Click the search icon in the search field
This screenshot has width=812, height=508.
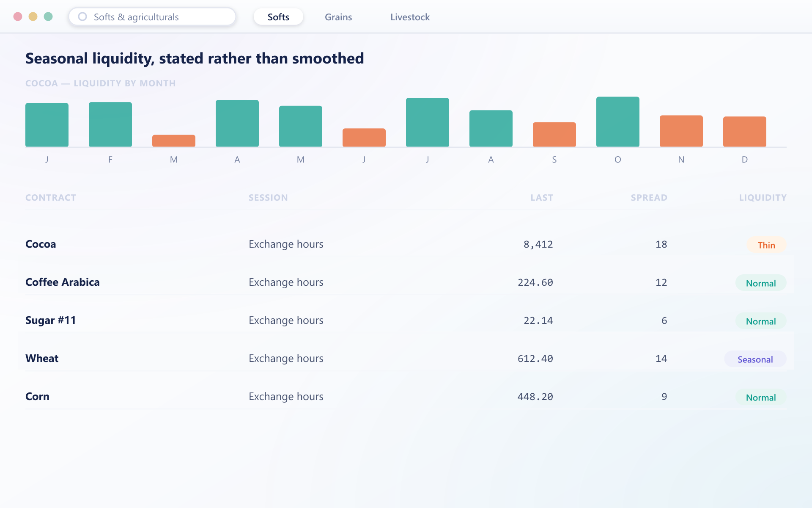82,17
